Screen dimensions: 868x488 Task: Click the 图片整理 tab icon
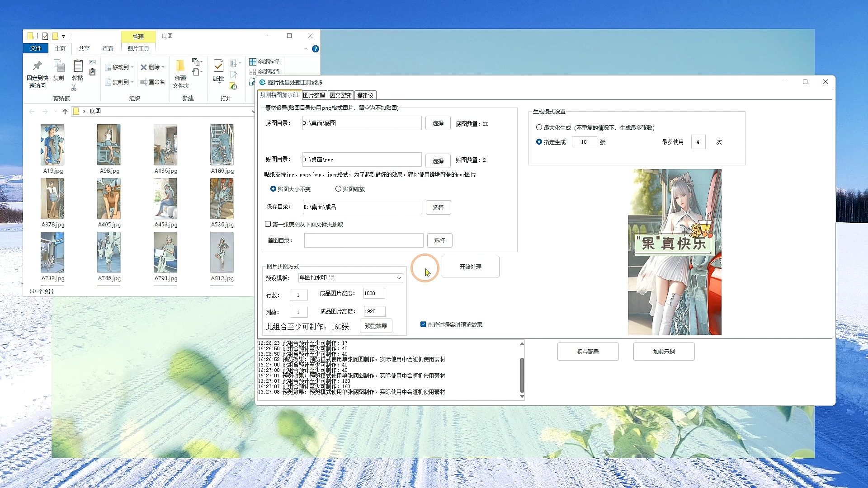(313, 95)
